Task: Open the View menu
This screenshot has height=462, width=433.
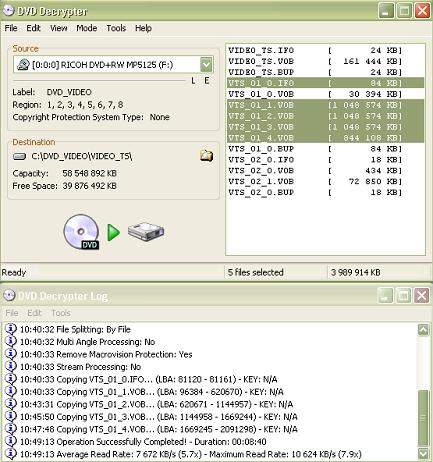Action: click(59, 28)
